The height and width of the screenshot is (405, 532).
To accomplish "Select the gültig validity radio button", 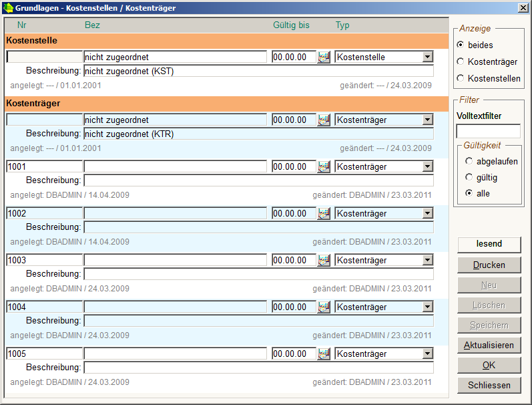I will click(x=470, y=178).
